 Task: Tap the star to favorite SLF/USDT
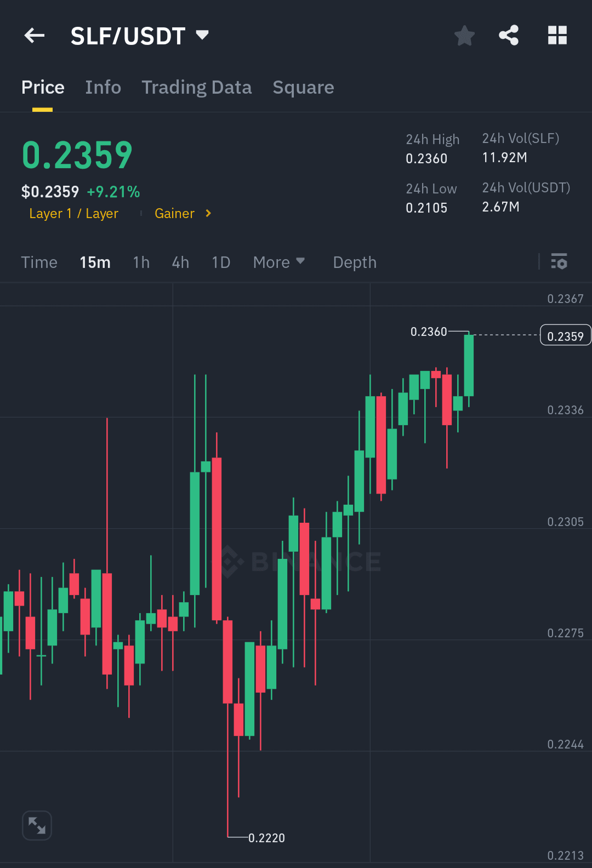tap(464, 35)
